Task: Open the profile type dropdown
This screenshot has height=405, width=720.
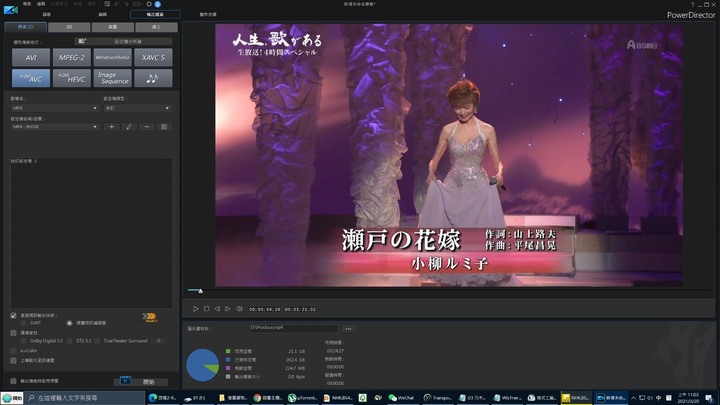Action: (137, 108)
